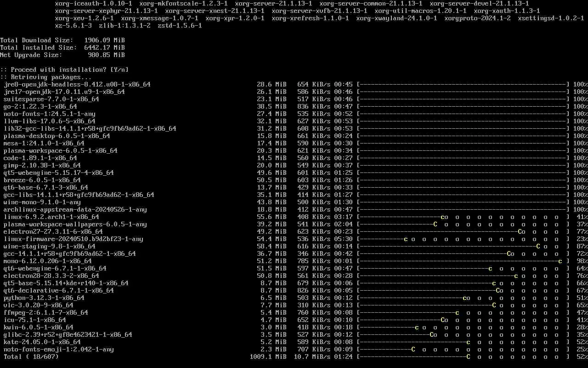Click "breeze-6.0.5-1-x86_64" package name
The width and height of the screenshot is (588, 368).
click(42, 180)
